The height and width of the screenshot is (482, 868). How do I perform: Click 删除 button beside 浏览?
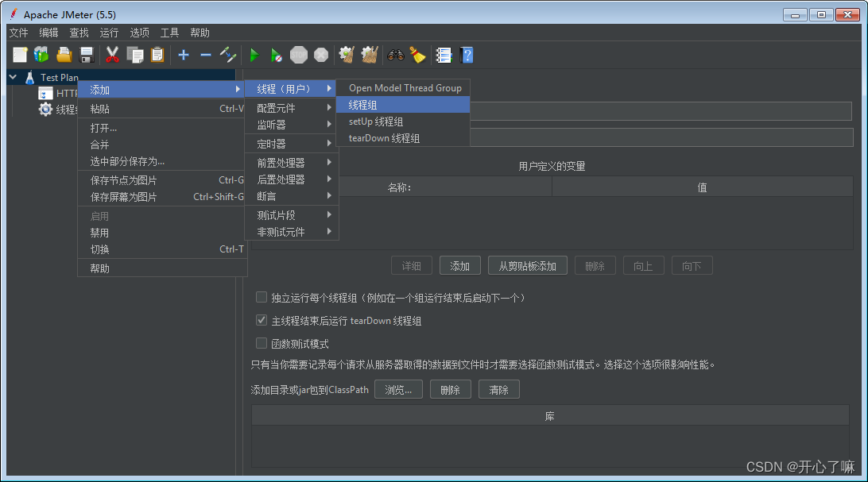point(451,390)
